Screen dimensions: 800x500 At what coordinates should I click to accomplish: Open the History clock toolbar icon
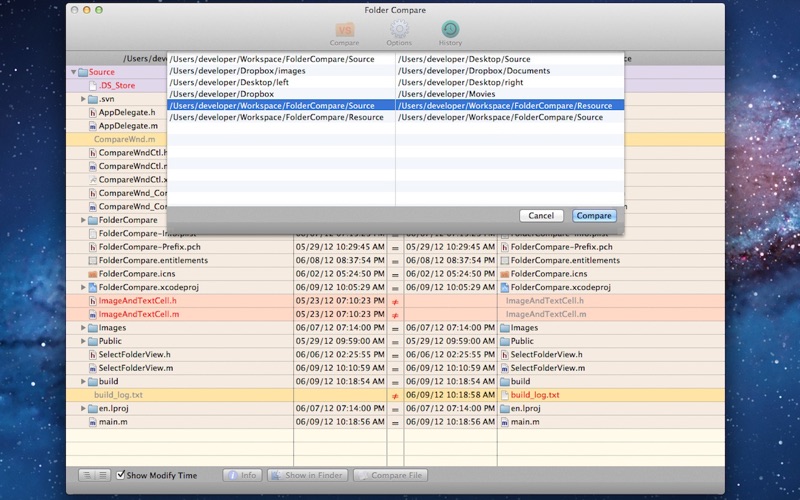[450, 29]
